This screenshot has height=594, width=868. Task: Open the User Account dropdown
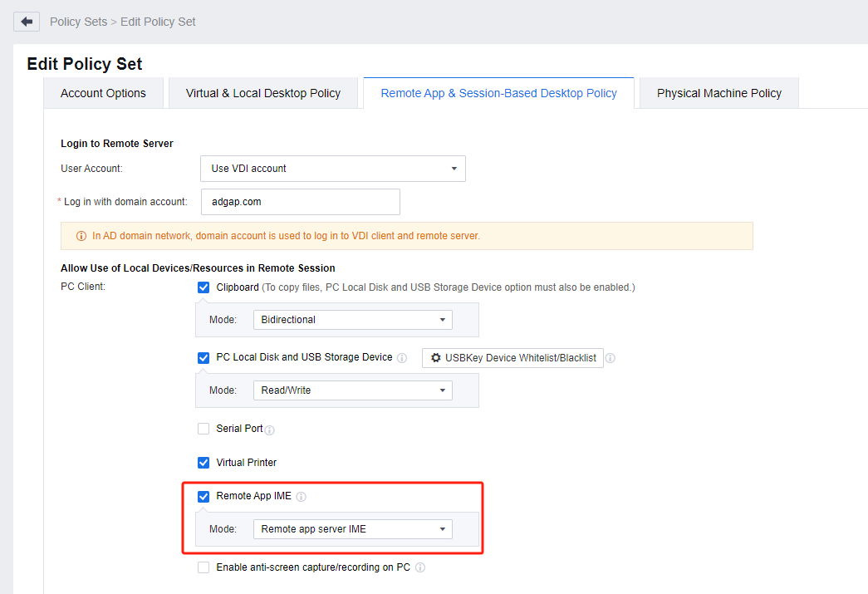tap(332, 169)
